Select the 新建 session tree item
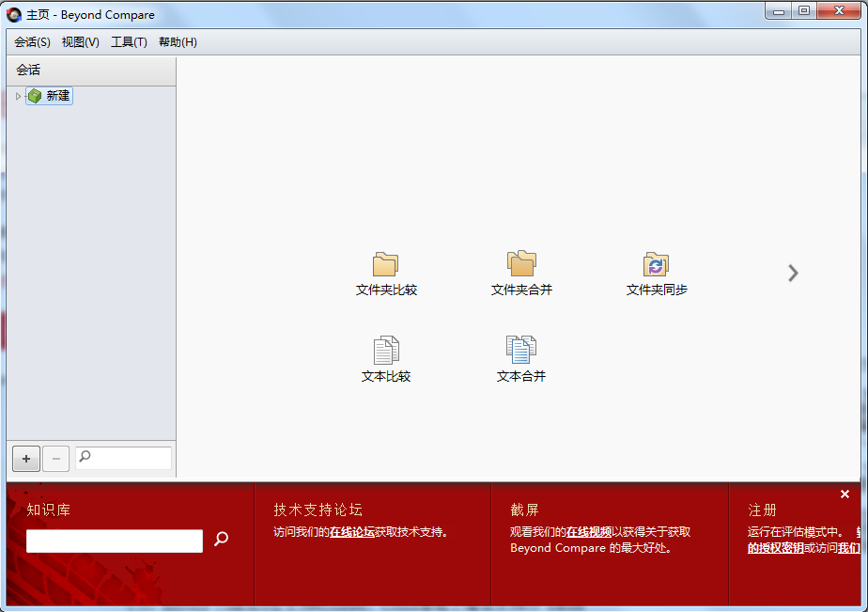 (x=49, y=96)
